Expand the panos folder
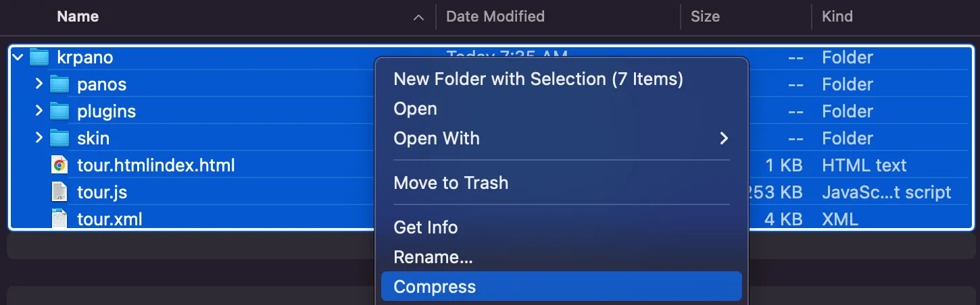This screenshot has height=305, width=980. [x=39, y=84]
